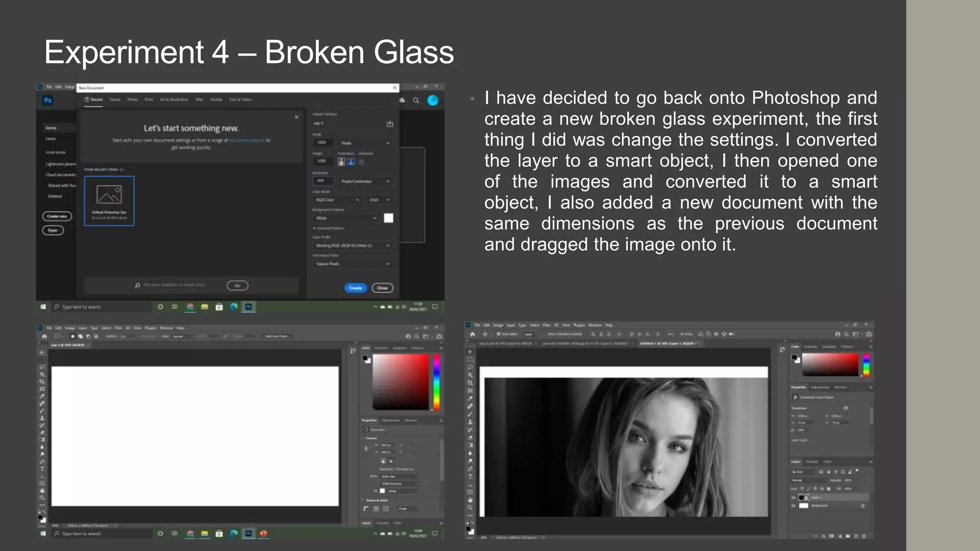980x551 pixels.
Task: Open the Color Profile Working RGB dropdown
Action: pos(353,245)
